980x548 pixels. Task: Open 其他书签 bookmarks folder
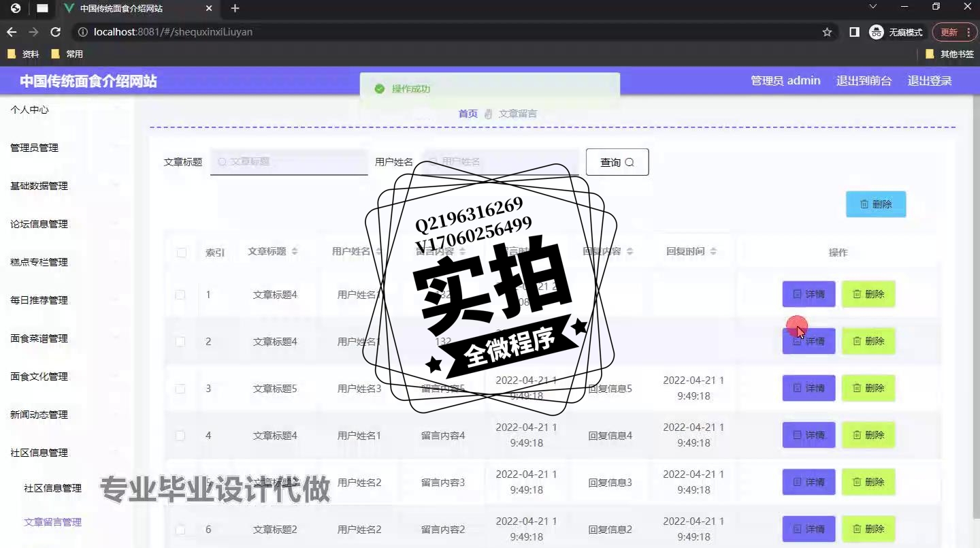click(x=950, y=54)
